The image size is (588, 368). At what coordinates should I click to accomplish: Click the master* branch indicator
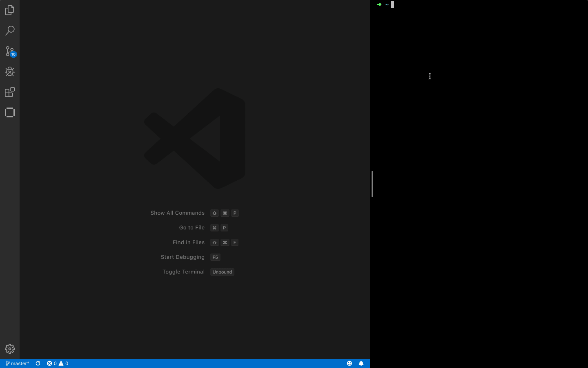(x=18, y=364)
